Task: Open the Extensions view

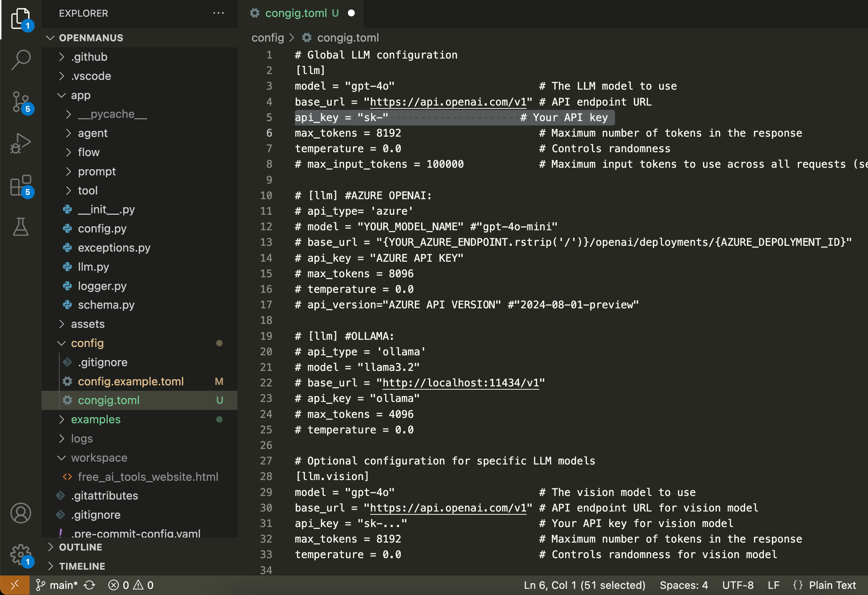Action: pyautogui.click(x=21, y=185)
